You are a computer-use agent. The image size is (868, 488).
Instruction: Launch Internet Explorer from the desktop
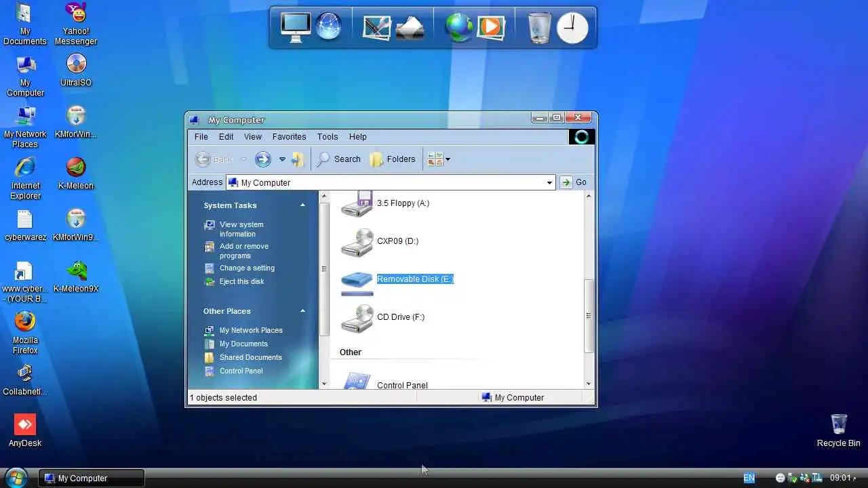pyautogui.click(x=25, y=179)
